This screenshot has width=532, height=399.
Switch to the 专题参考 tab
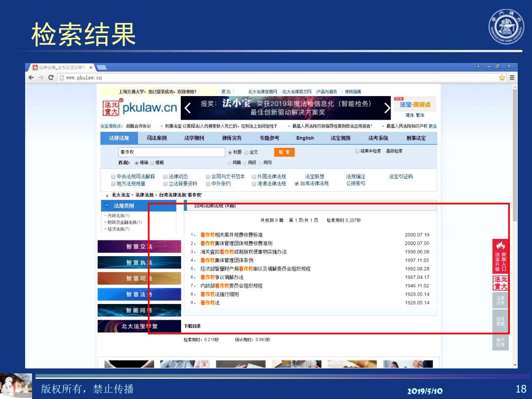(269, 138)
